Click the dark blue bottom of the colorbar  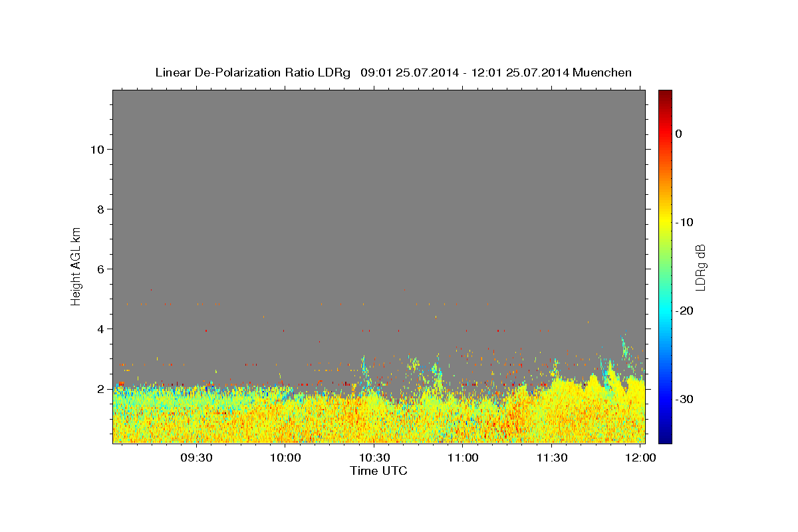pyautogui.click(x=665, y=439)
